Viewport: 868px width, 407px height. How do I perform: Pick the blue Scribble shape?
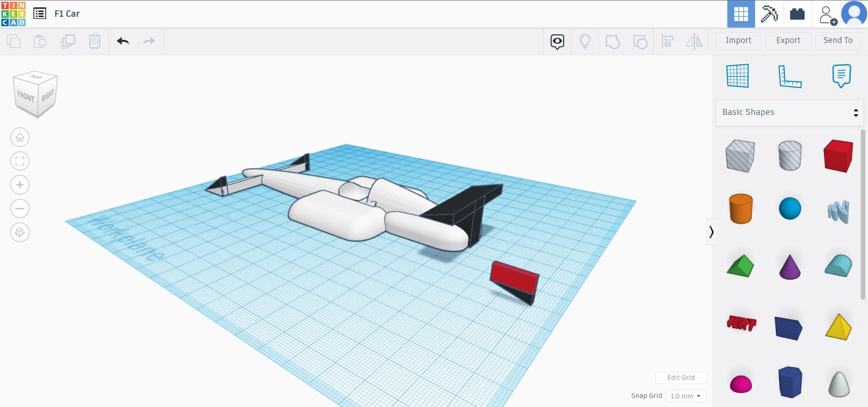click(838, 211)
